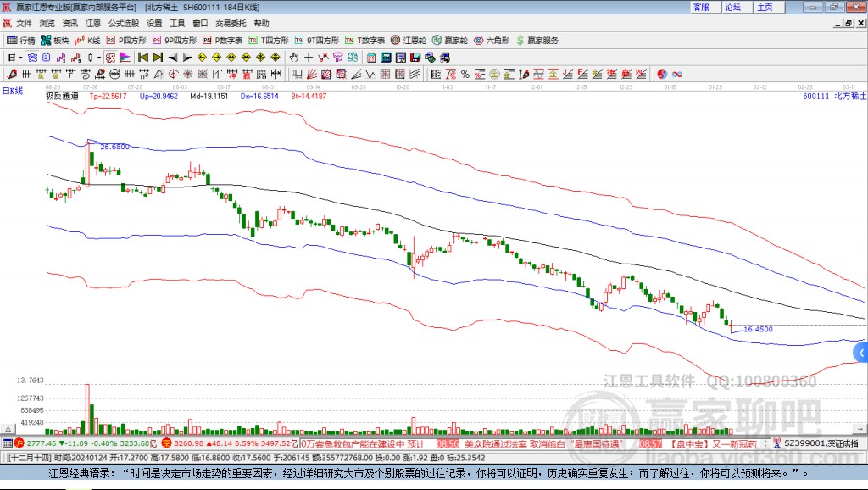Click the SZ399001 深证成指 status entry
This screenshot has width=868, height=490.
[816, 443]
